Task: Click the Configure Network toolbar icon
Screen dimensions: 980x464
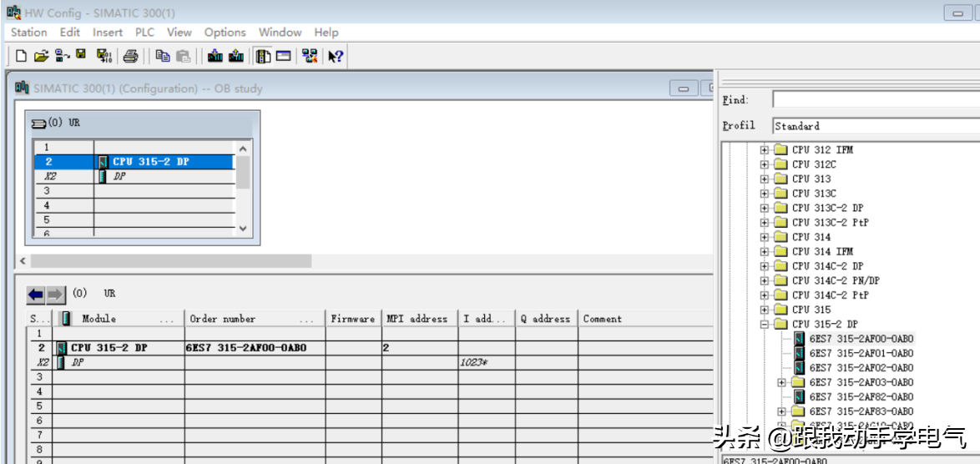Action: [310, 56]
